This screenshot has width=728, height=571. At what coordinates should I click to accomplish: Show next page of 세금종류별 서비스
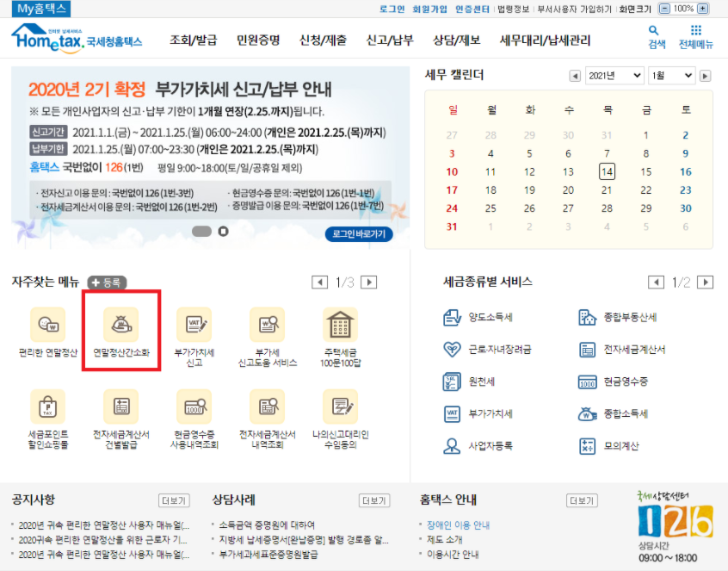pyautogui.click(x=706, y=282)
